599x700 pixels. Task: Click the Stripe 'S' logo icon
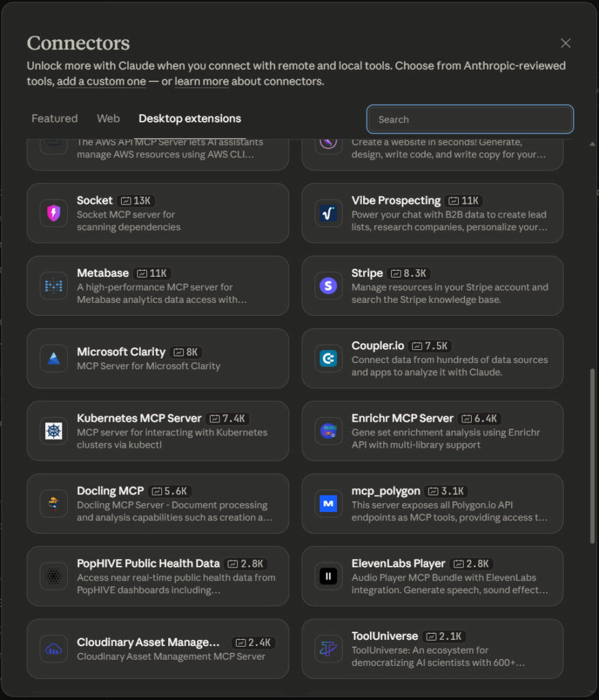coord(328,285)
